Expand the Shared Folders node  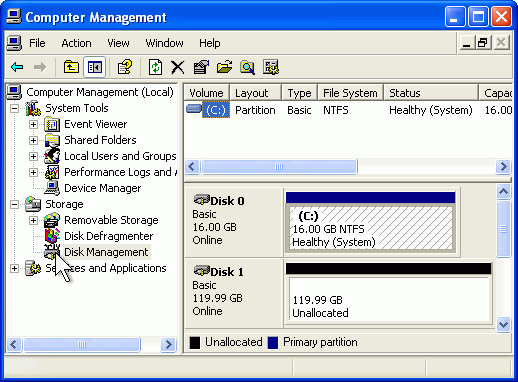point(33,140)
